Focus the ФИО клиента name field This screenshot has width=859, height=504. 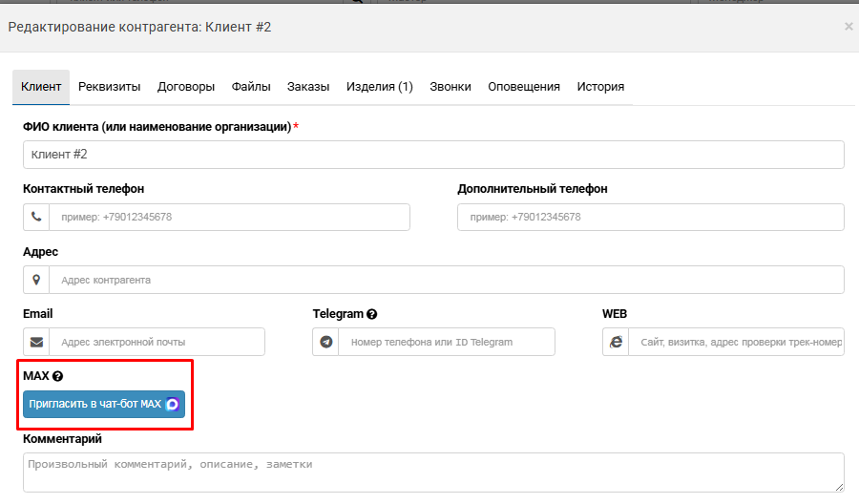click(433, 155)
